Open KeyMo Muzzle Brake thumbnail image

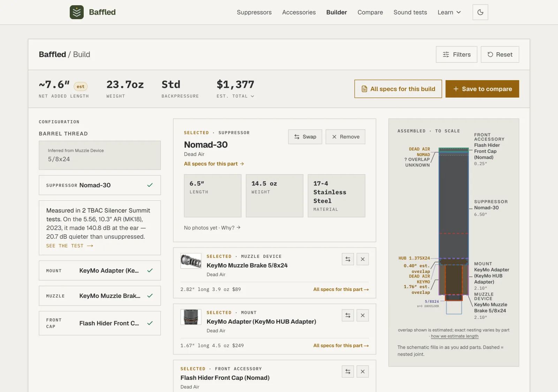(x=191, y=261)
